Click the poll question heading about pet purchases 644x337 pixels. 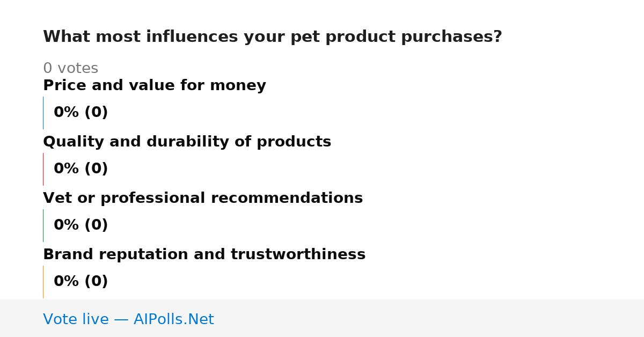click(273, 37)
